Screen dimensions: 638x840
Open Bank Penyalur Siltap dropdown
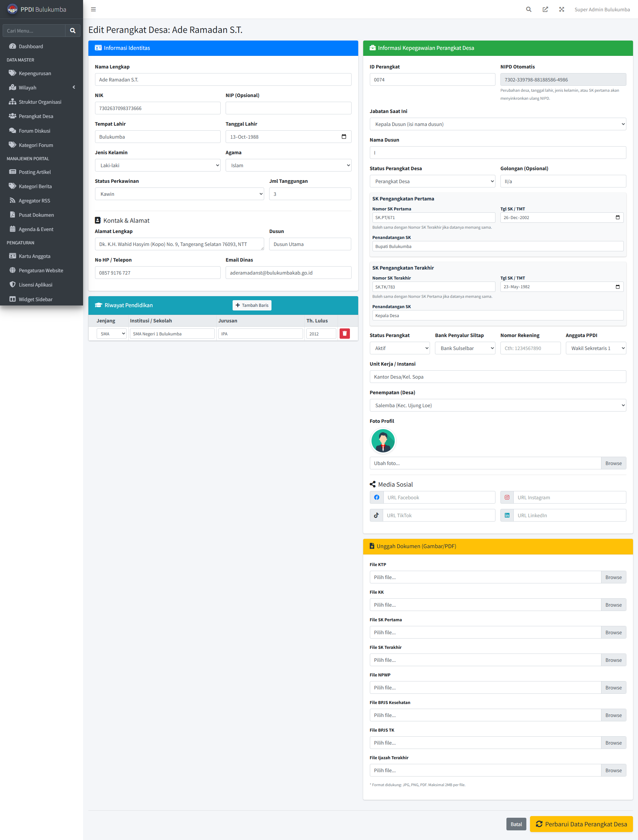tap(465, 348)
